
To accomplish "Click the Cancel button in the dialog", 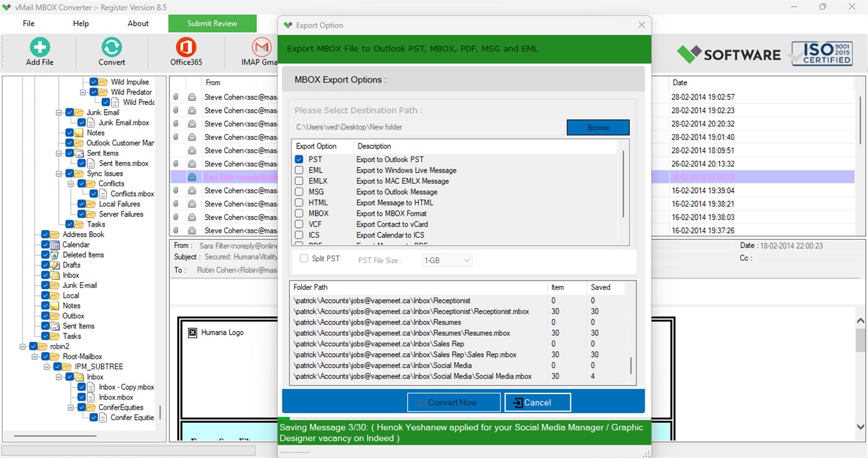I will [537, 402].
